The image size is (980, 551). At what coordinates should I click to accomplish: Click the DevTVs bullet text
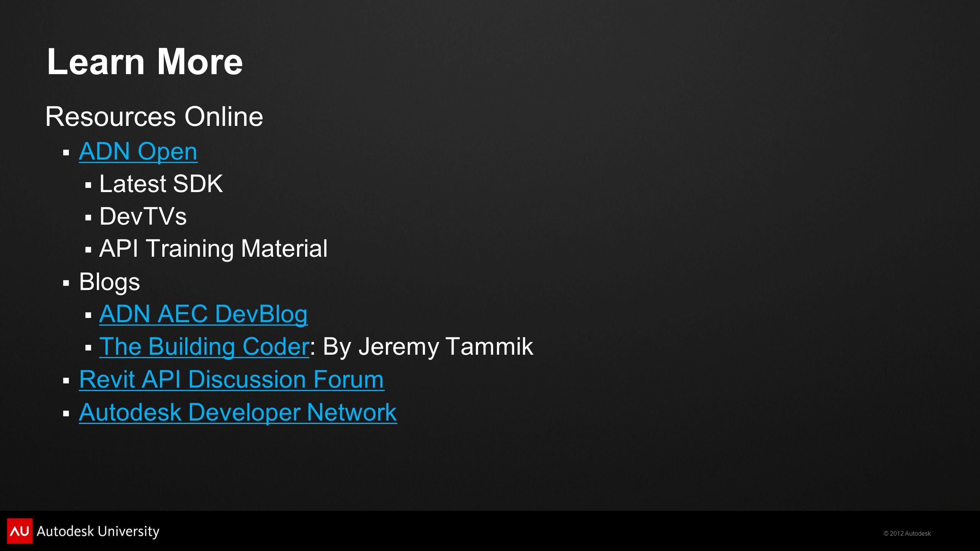(x=143, y=217)
